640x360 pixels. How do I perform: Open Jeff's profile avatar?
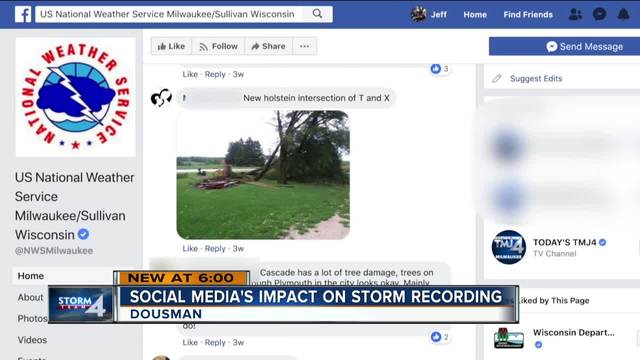tap(418, 14)
